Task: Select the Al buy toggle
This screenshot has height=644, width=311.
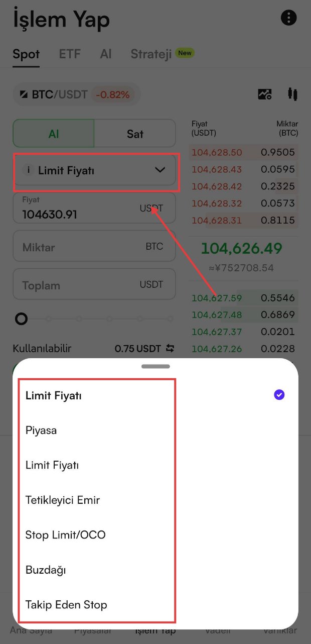Action: (54, 134)
